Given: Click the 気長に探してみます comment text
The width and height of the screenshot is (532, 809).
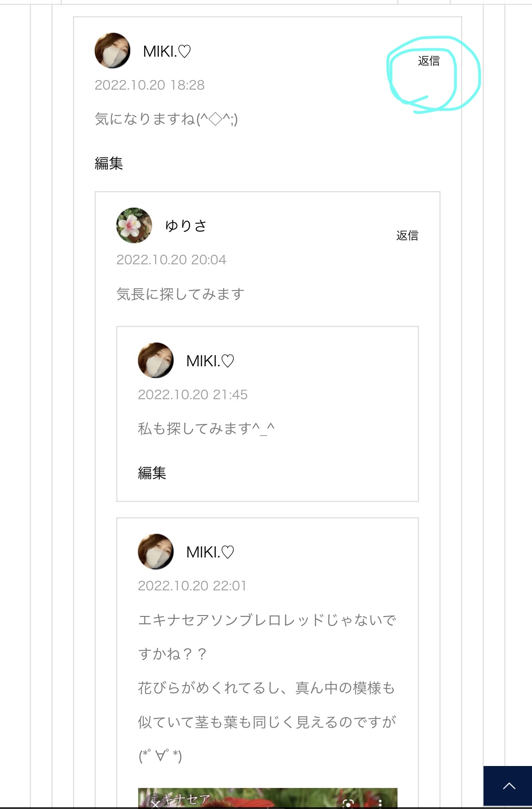Looking at the screenshot, I should pyautogui.click(x=180, y=294).
